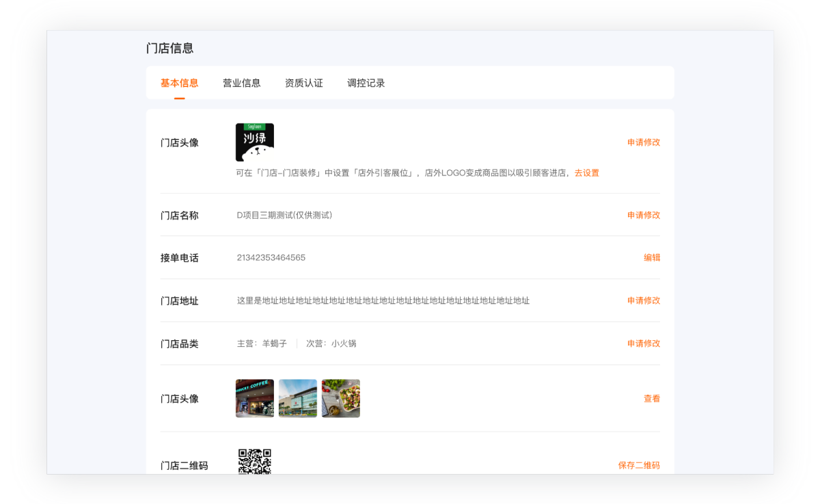
Task: Switch to the 营业信息 tab
Action: tap(241, 83)
